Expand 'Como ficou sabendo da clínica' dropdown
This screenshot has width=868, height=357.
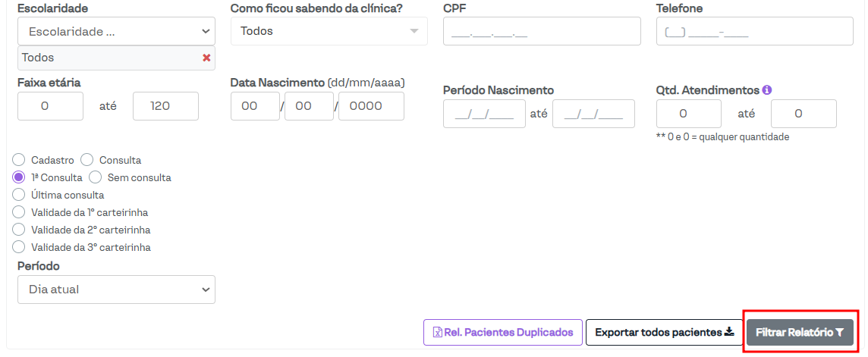pyautogui.click(x=329, y=31)
